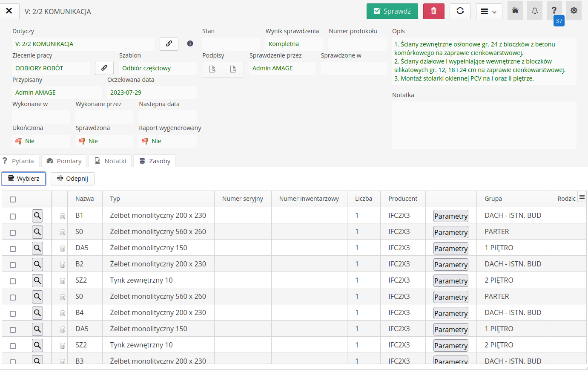
Task: Click the red trash delete button
Action: pos(433,11)
